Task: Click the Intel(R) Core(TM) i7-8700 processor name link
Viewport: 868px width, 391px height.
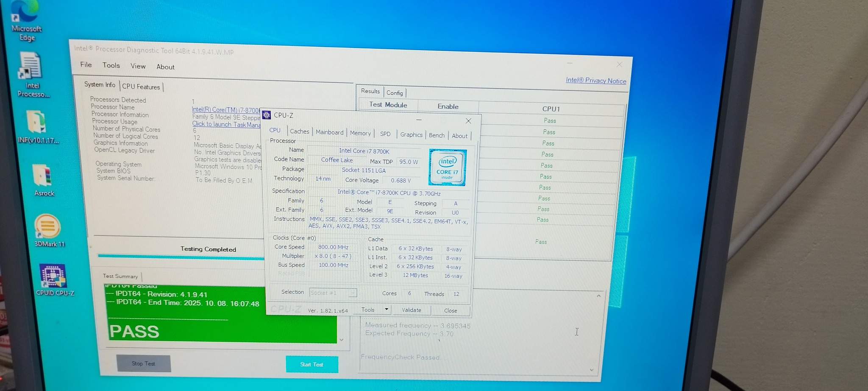Action: click(x=225, y=110)
